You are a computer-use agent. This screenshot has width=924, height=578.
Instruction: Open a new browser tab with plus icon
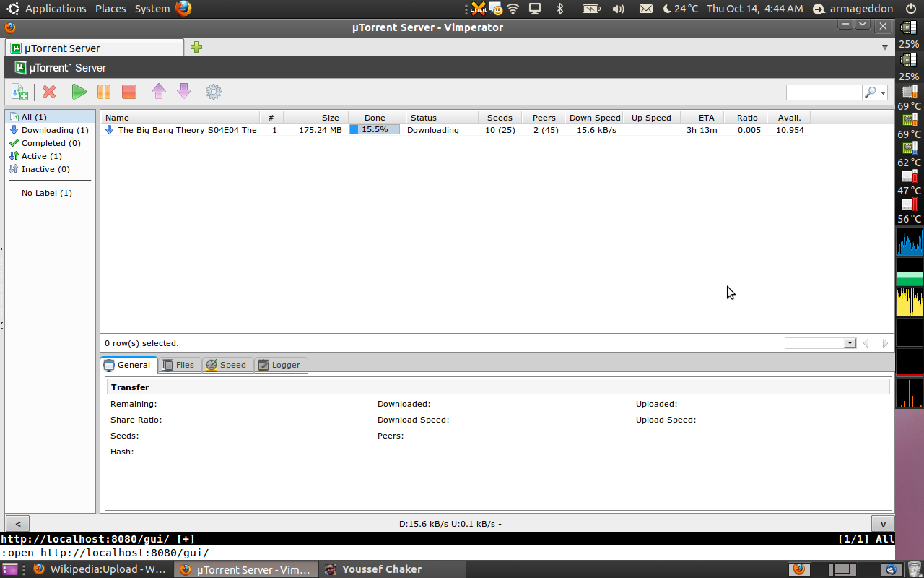click(196, 48)
